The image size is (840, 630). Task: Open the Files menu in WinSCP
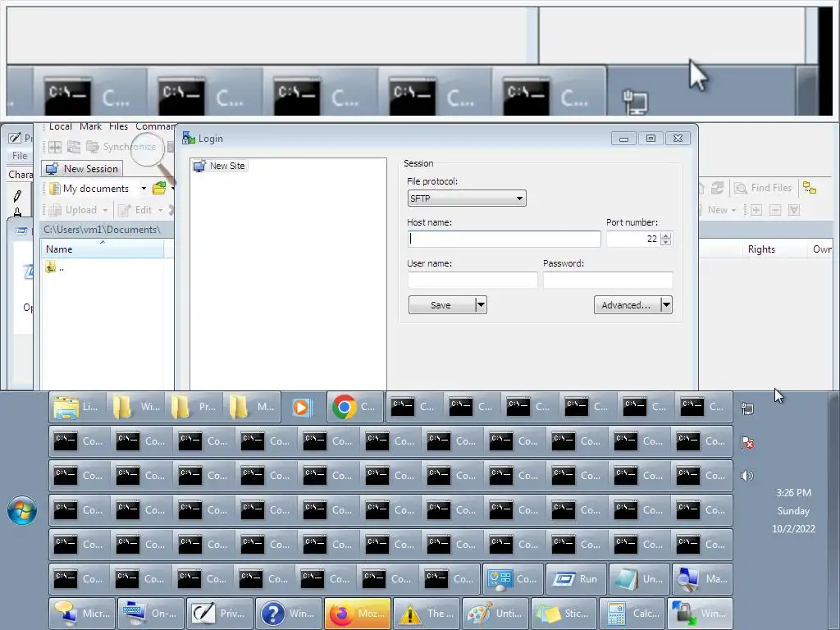pos(118,126)
